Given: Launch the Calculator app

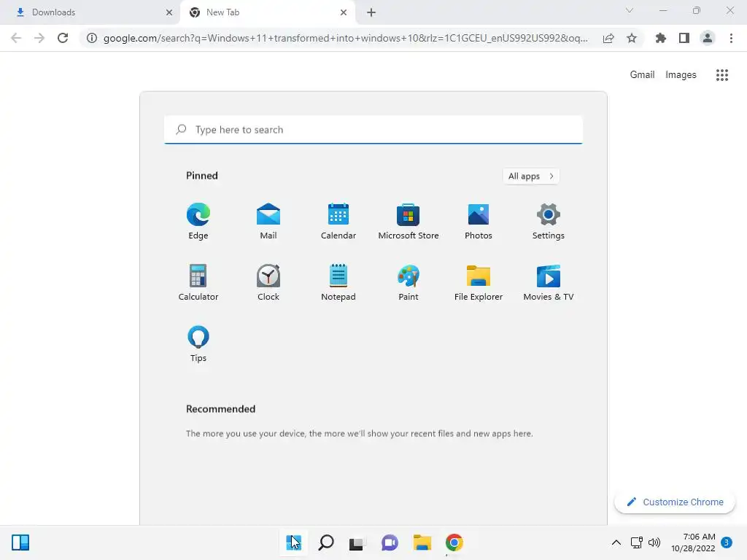Looking at the screenshot, I should coord(198,283).
